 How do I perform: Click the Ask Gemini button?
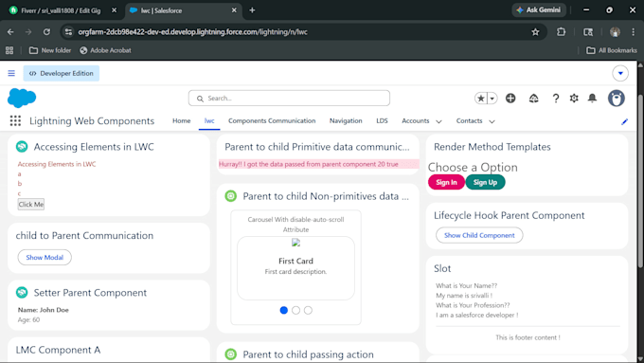click(x=539, y=9)
